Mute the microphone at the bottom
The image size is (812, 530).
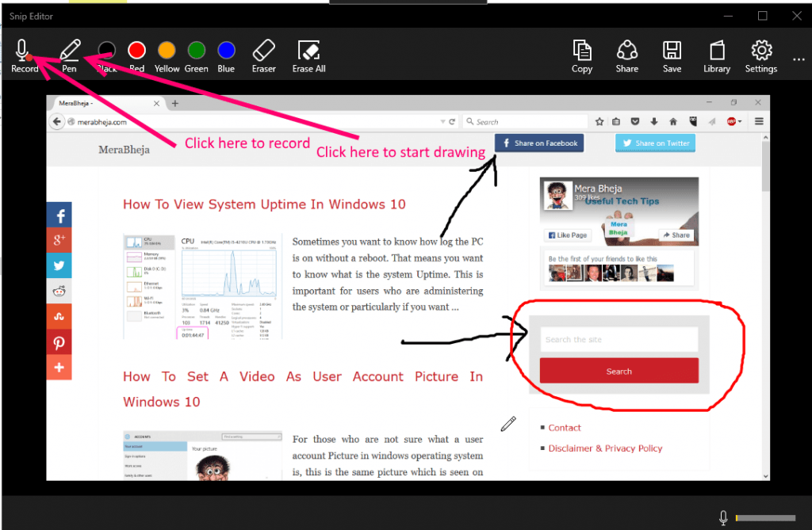(x=722, y=517)
